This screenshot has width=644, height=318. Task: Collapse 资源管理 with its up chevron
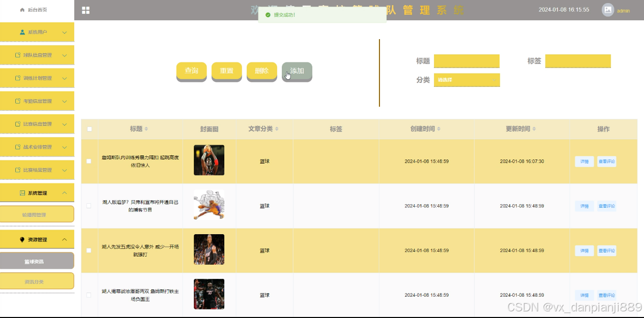click(65, 239)
